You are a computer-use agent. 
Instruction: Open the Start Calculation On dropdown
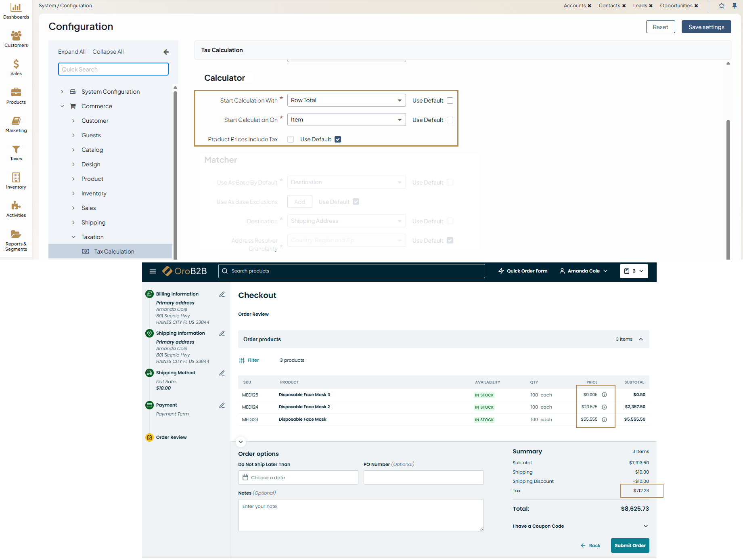pos(346,120)
